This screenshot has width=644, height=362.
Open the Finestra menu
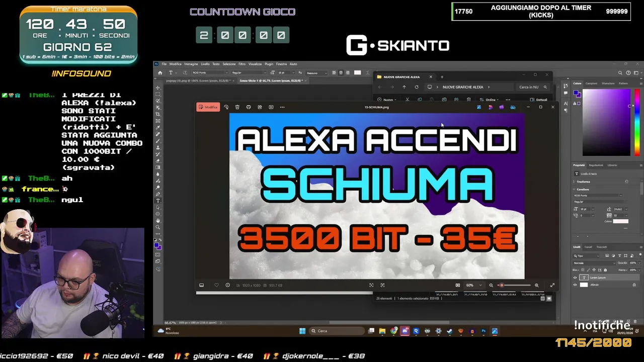click(282, 64)
